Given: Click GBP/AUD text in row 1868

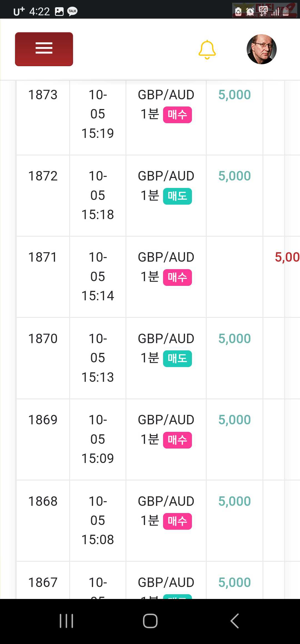Looking at the screenshot, I should 166,501.
